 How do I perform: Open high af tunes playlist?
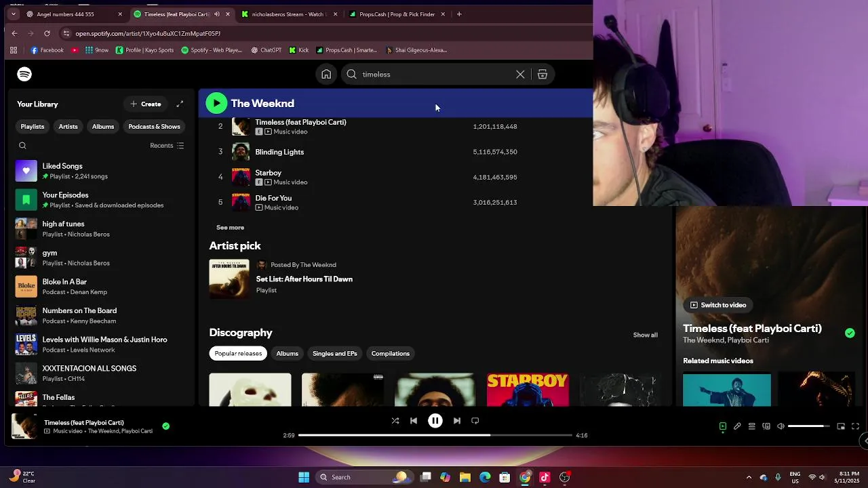click(x=100, y=229)
